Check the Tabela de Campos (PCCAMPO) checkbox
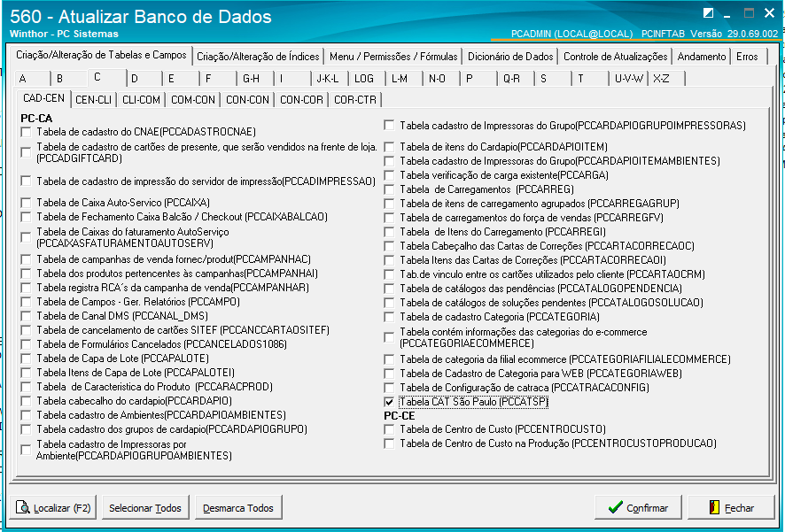The image size is (785, 532). [26, 302]
